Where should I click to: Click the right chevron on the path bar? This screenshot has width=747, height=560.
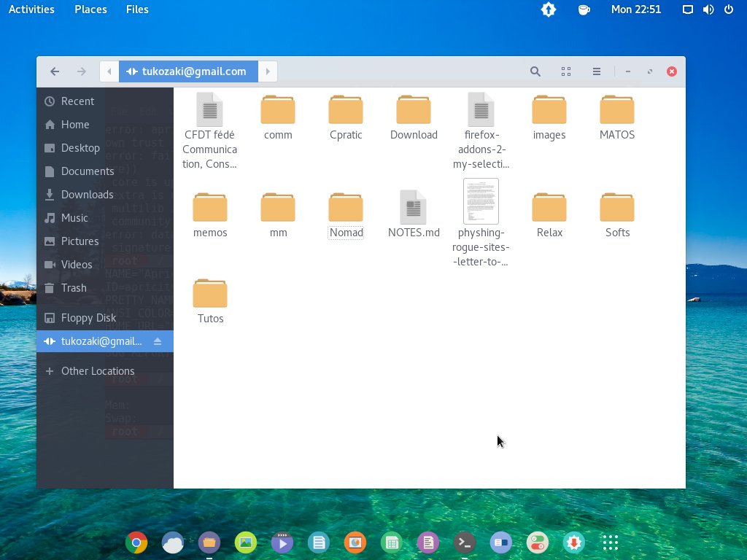[x=268, y=71]
